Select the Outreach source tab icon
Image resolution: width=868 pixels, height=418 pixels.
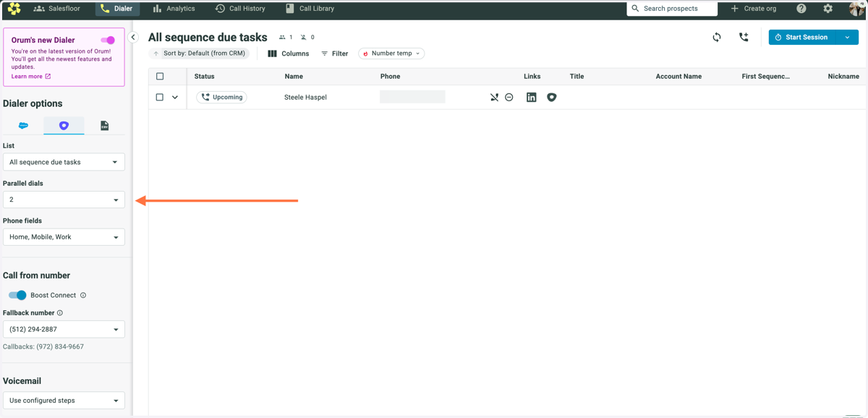[x=64, y=126]
